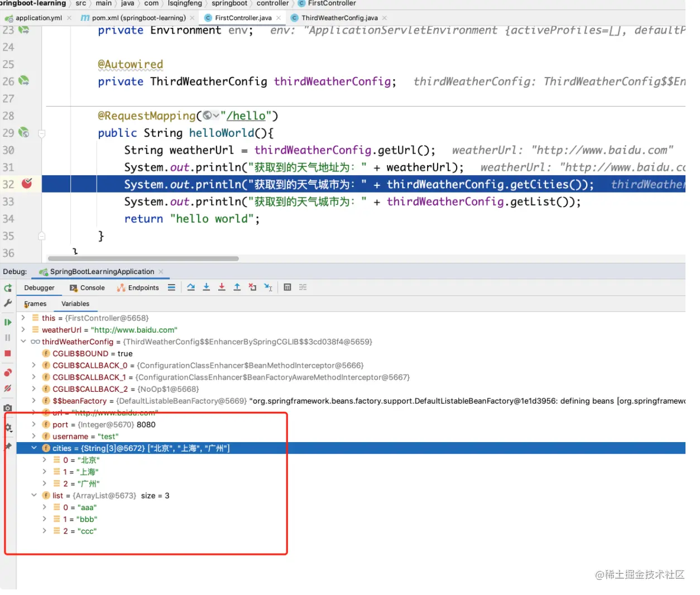Toggle Mute Breakpoints in the debug sidebar
Screen dimensions: 700x595
(8, 387)
